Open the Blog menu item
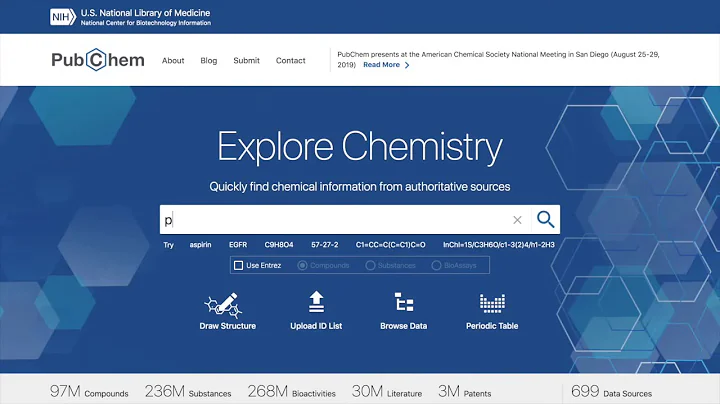Viewport: 720px width, 404px height. 208,61
